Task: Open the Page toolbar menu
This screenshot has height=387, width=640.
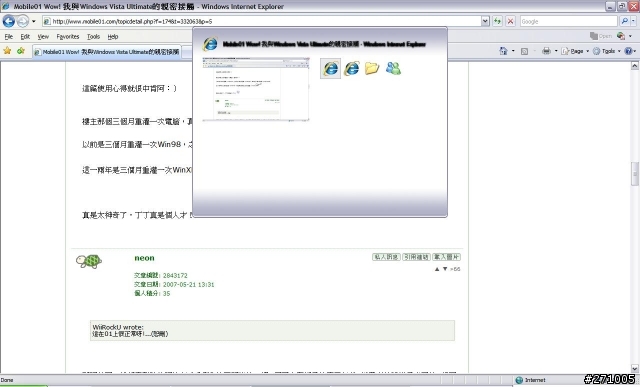Action: [x=575, y=51]
